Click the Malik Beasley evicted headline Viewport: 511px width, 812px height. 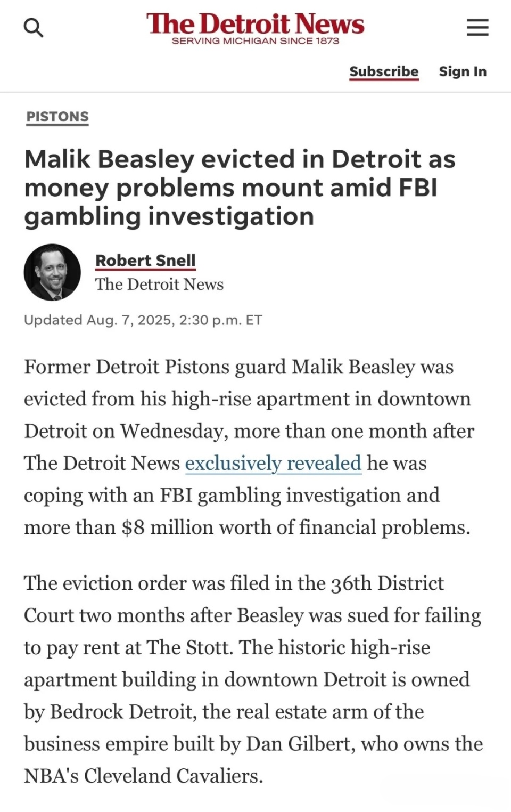[x=240, y=188]
